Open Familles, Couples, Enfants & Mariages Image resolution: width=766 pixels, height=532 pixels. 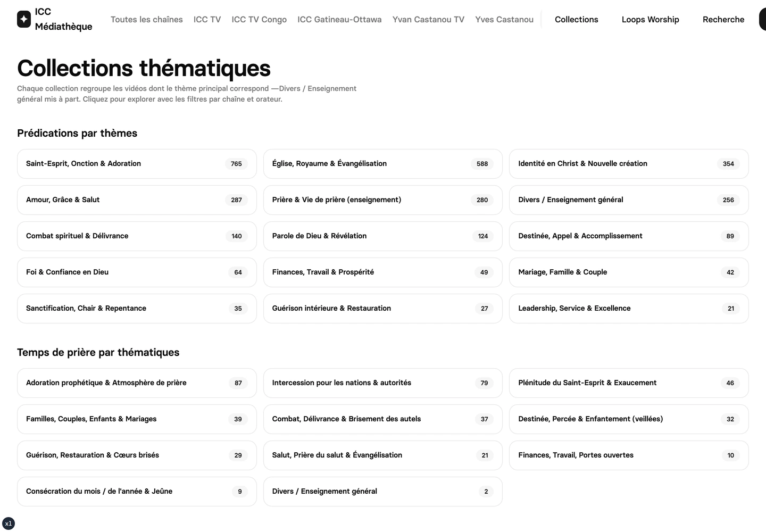pyautogui.click(x=137, y=419)
